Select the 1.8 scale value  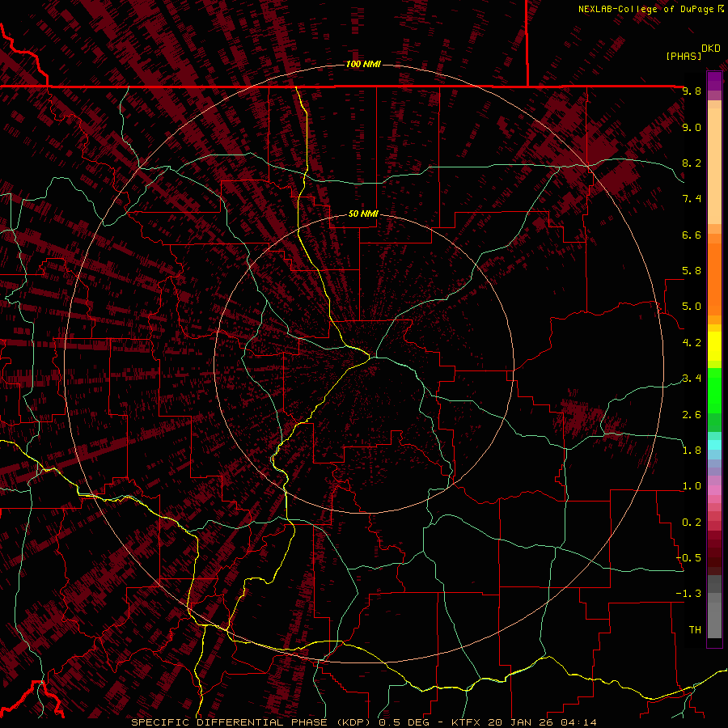(692, 451)
